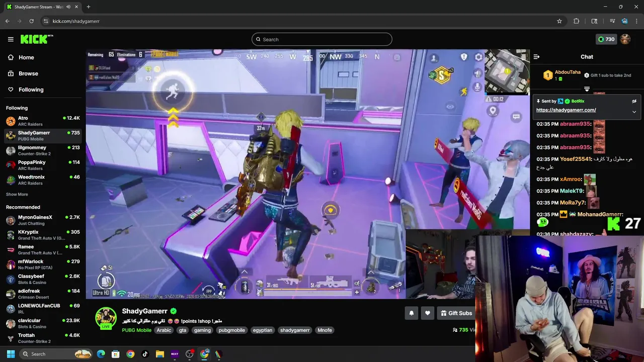
Task: Toggle the stream notifications bell
Action: click(412, 313)
